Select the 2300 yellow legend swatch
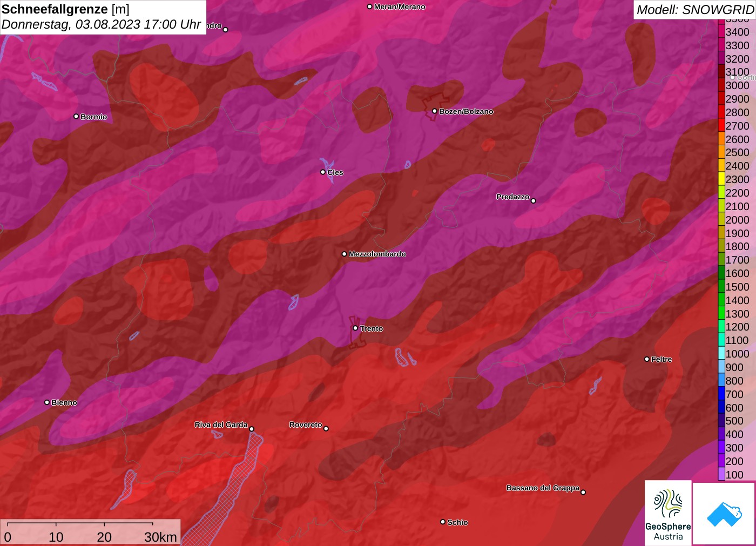The height and width of the screenshot is (546, 756). (x=721, y=179)
